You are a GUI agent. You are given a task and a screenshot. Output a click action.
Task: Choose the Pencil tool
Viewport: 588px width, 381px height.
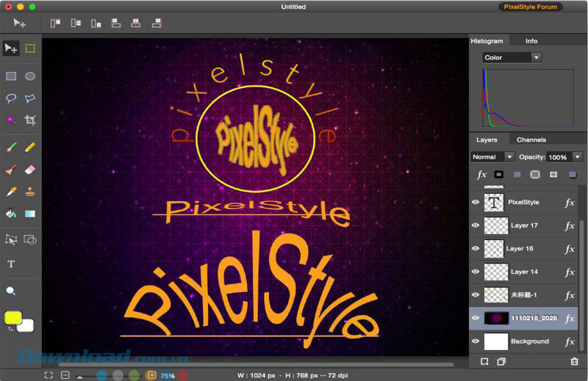click(30, 148)
